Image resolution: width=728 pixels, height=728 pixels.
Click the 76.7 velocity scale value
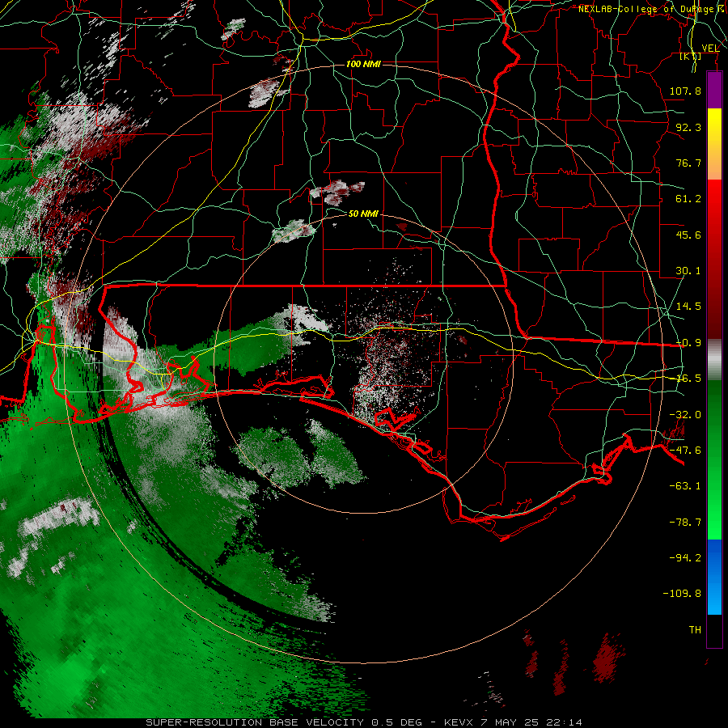688,163
